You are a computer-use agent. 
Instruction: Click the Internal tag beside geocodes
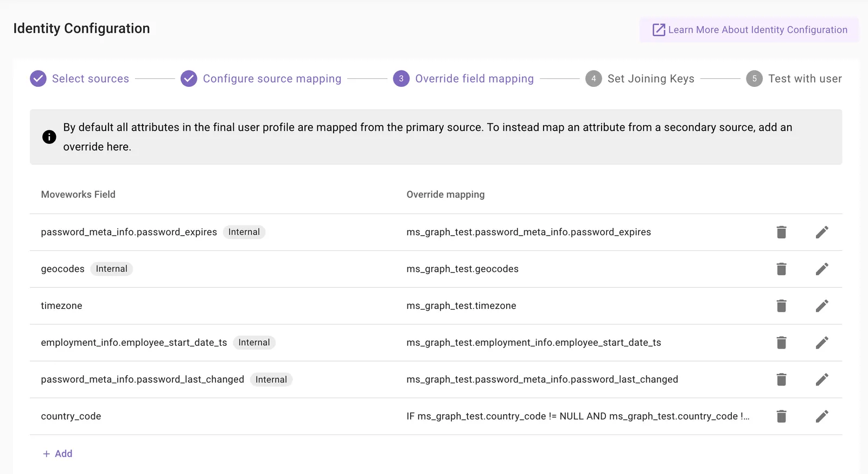(112, 269)
